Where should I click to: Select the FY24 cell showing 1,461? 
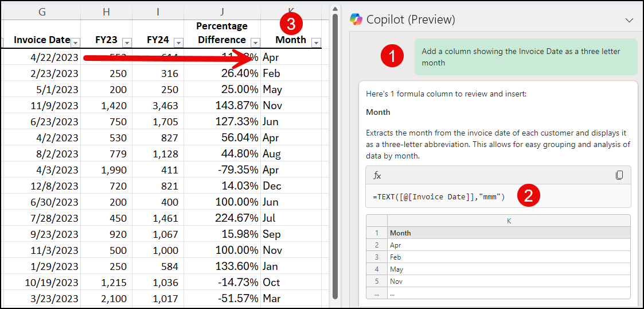158,218
